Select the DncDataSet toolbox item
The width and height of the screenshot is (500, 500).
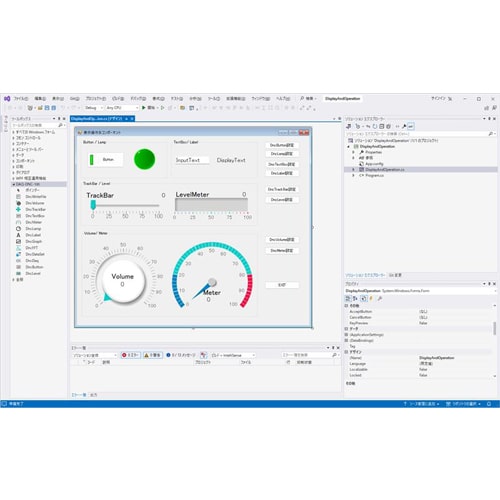(x=35, y=254)
